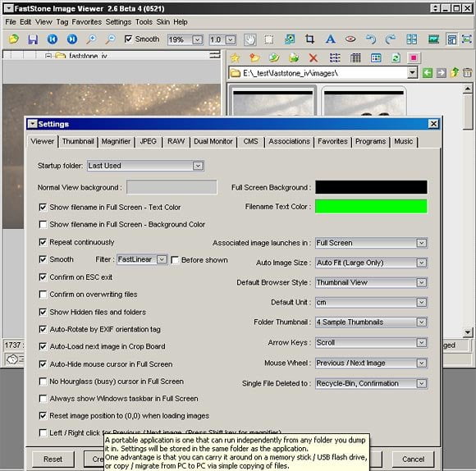
Task: Open the 19% zoom level dropdown
Action: [x=185, y=39]
